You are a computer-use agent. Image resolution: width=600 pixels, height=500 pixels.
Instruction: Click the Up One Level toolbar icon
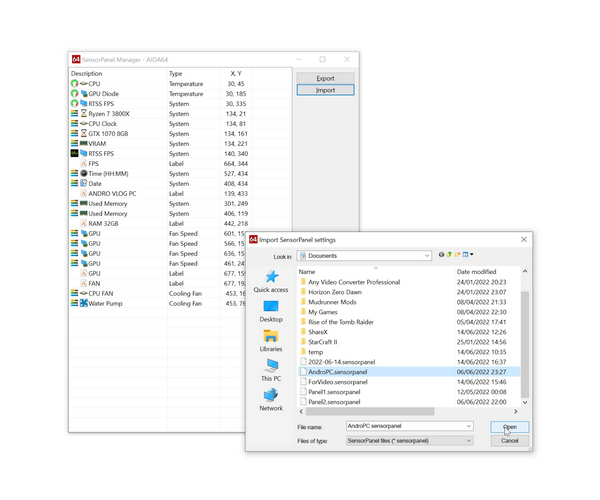pyautogui.click(x=450, y=255)
